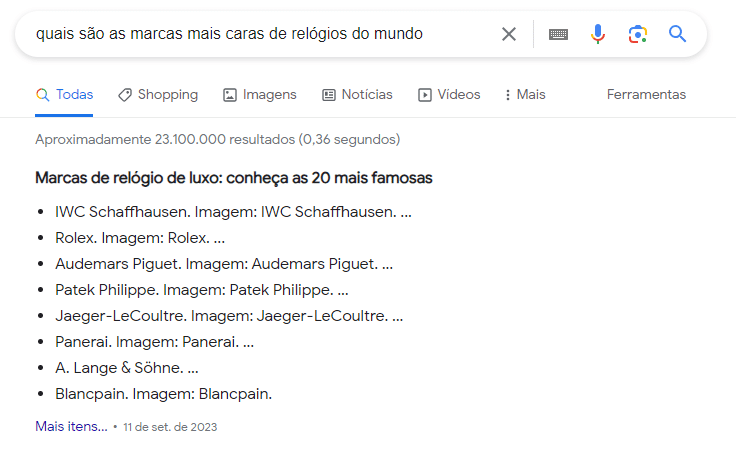Click the Mais itens link
Image resolution: width=736 pixels, height=458 pixels.
click(71, 426)
